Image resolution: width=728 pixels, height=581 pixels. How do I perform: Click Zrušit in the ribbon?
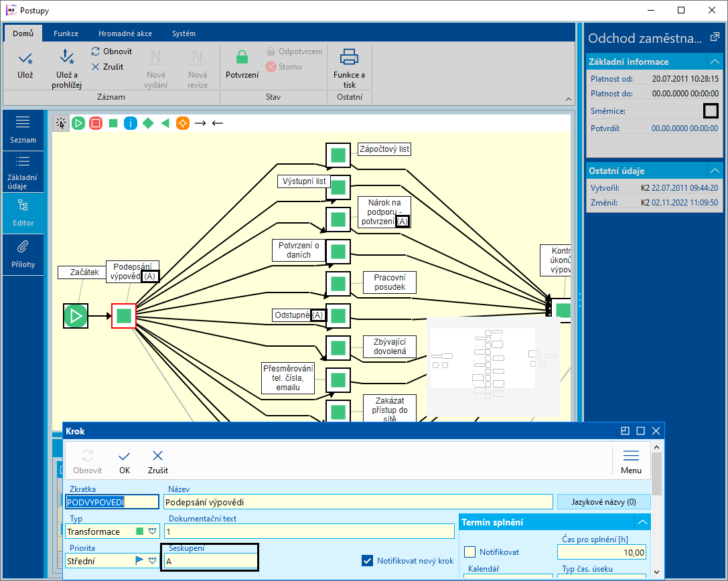point(108,67)
